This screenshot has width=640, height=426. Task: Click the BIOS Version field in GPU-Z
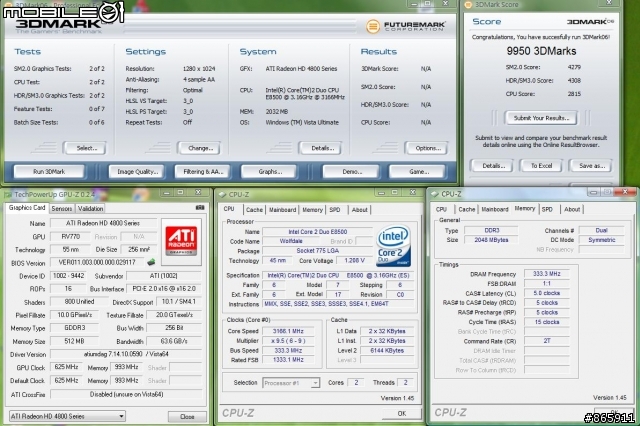coord(97,262)
